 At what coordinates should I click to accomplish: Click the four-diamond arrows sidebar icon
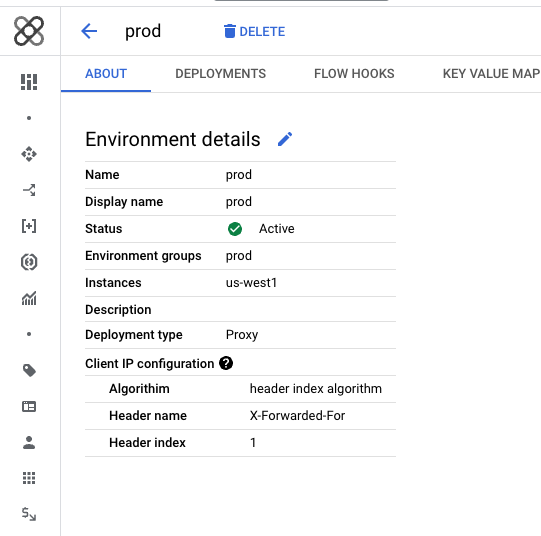point(29,154)
